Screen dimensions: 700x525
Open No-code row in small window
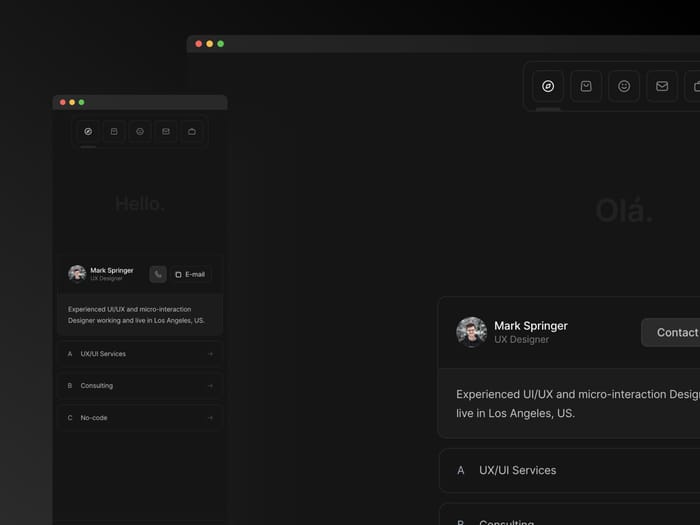pos(140,418)
